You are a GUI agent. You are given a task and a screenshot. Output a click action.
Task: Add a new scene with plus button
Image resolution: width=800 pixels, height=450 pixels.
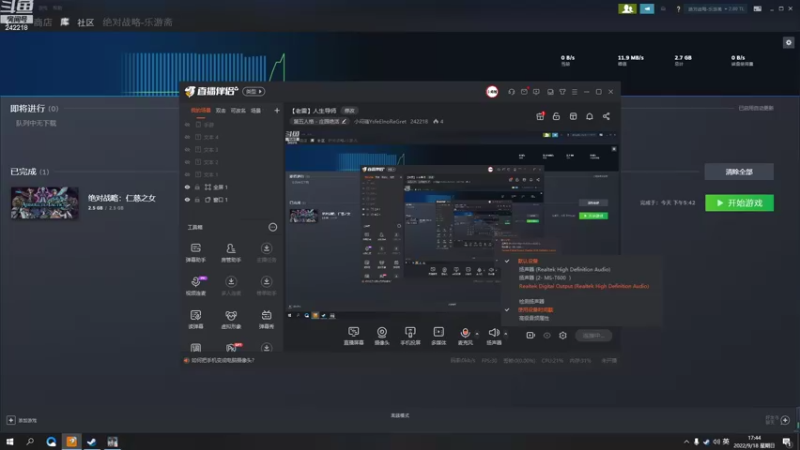pos(277,110)
